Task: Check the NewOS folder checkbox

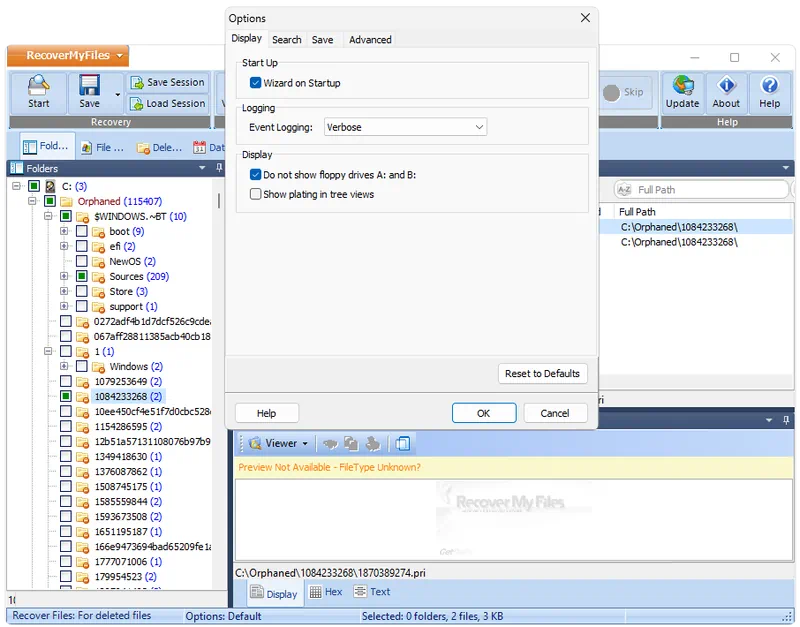Action: pos(81,261)
